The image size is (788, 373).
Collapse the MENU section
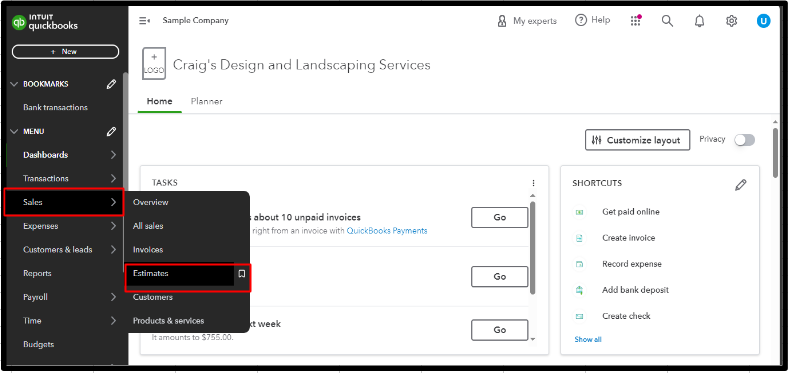tap(14, 132)
